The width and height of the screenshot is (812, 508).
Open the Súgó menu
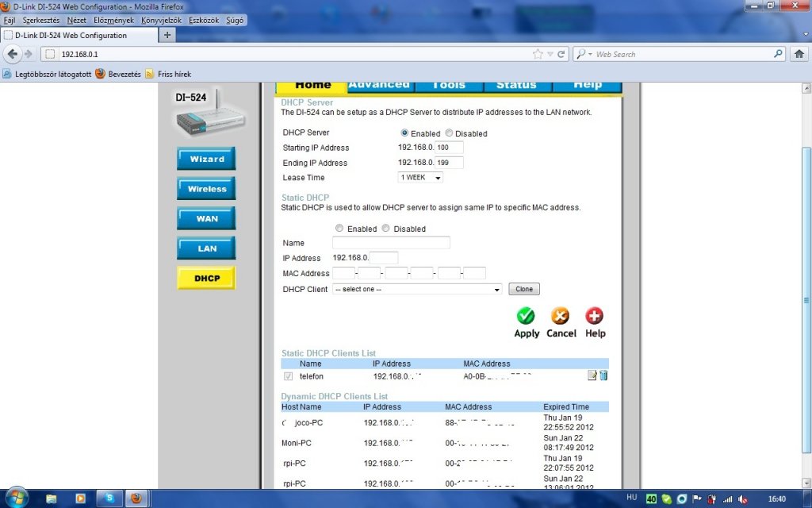tap(235, 20)
